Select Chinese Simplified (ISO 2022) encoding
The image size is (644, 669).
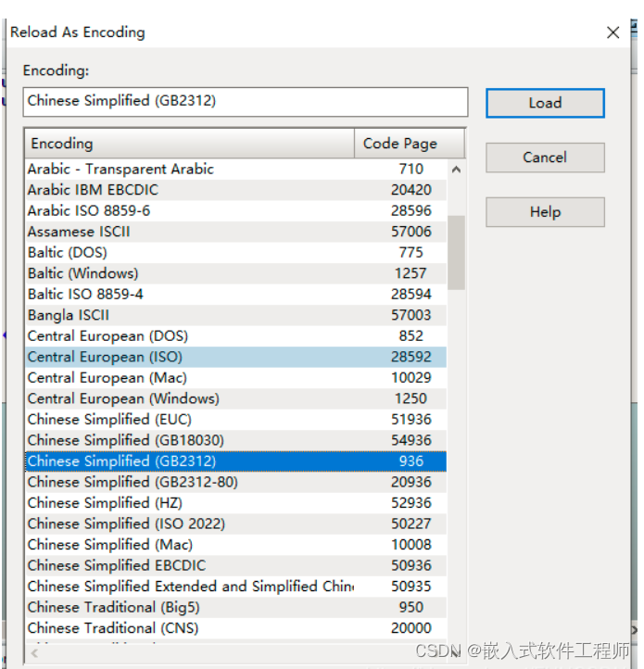(236, 524)
